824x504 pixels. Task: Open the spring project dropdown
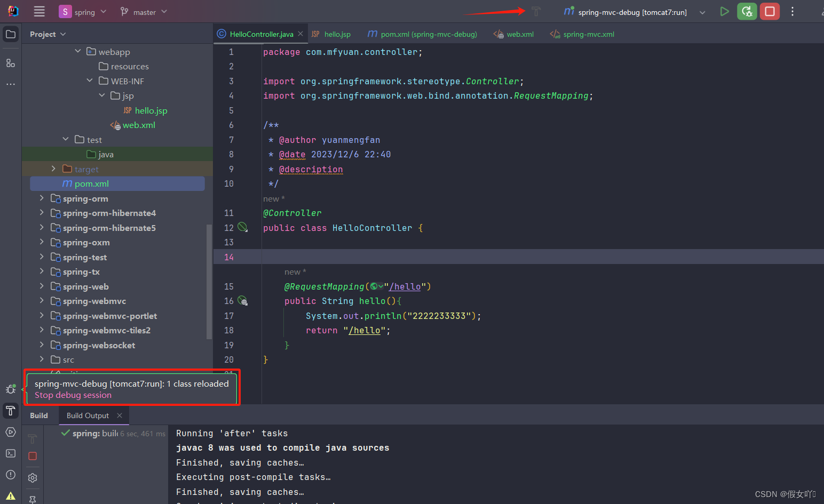point(83,12)
